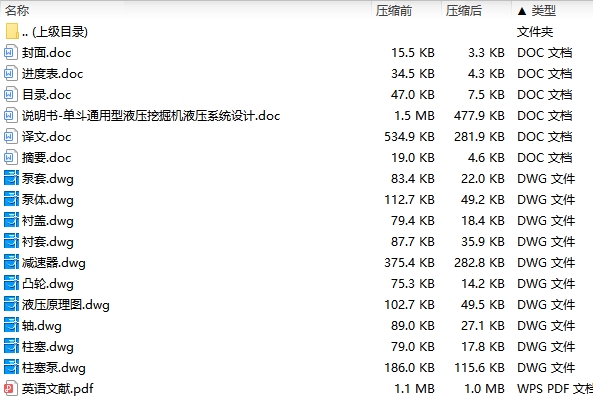The width and height of the screenshot is (593, 408).
Task: Click the 14.2 KB compressed size value
Action: [483, 284]
